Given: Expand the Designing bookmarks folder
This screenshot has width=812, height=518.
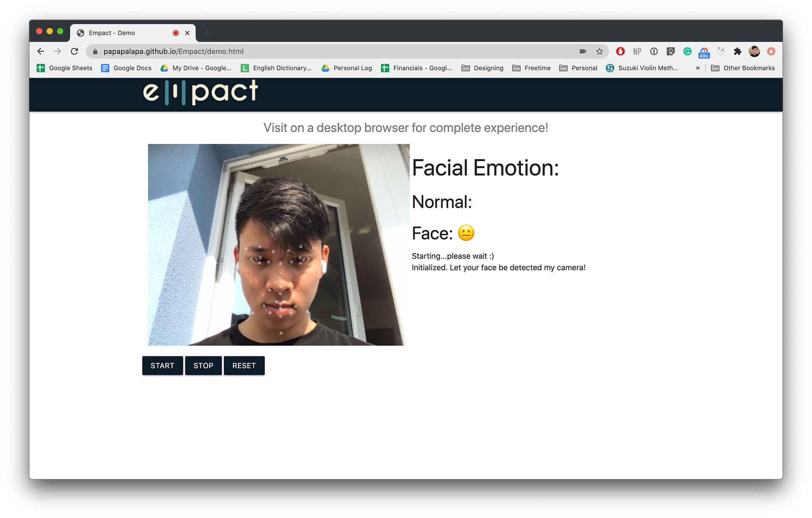Looking at the screenshot, I should pyautogui.click(x=482, y=68).
